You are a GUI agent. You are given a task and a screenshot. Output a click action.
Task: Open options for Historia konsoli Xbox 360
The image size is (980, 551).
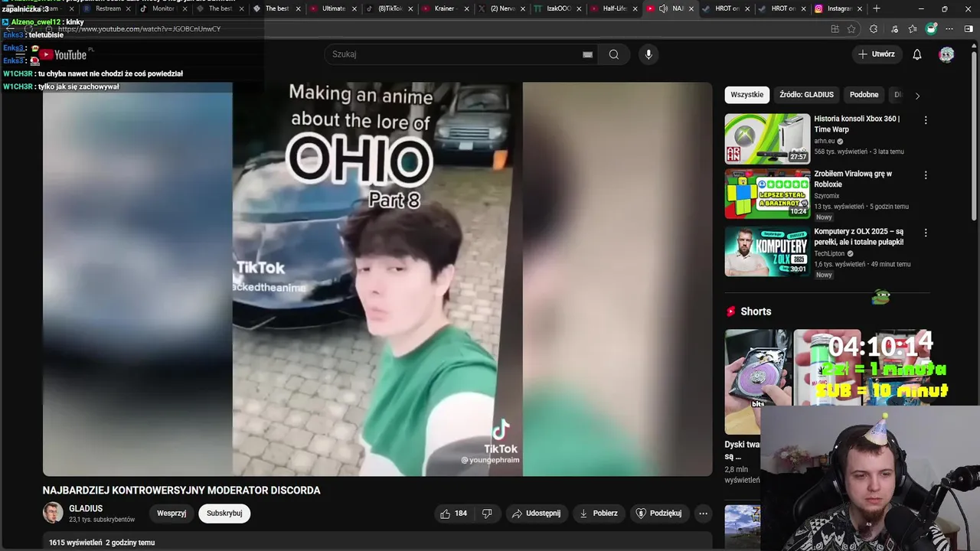926,120
